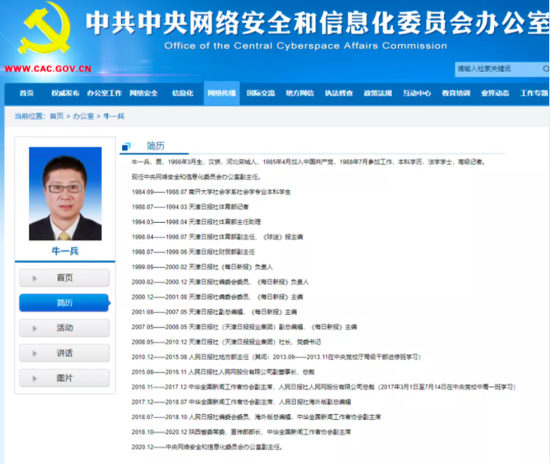Click the 办公室 breadcrumb link

83,116
